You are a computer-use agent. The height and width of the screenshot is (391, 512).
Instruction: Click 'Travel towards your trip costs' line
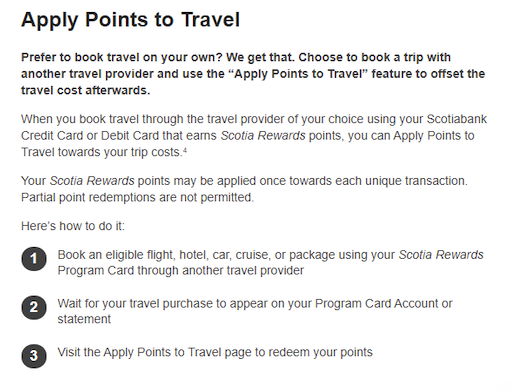tap(101, 152)
